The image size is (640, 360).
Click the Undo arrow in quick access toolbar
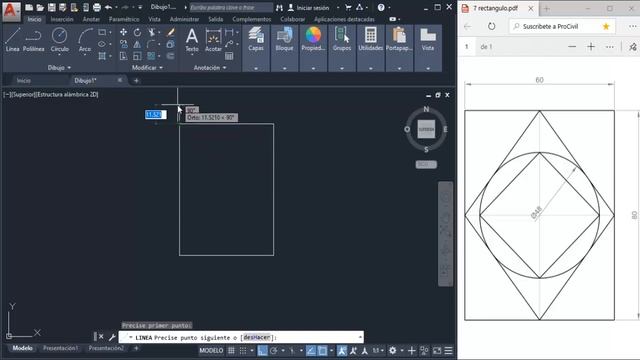point(108,7)
